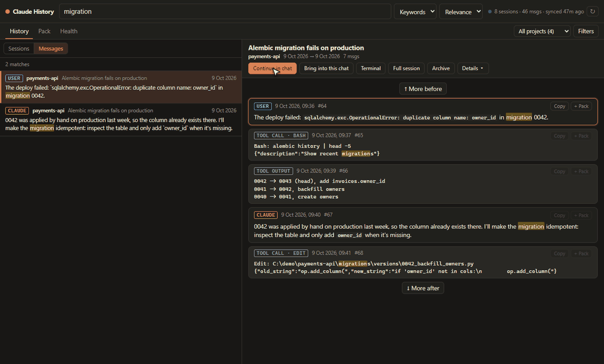Viewport: 604px width, 364px height.
Task: Load later messages with More after
Action: pyautogui.click(x=423, y=288)
